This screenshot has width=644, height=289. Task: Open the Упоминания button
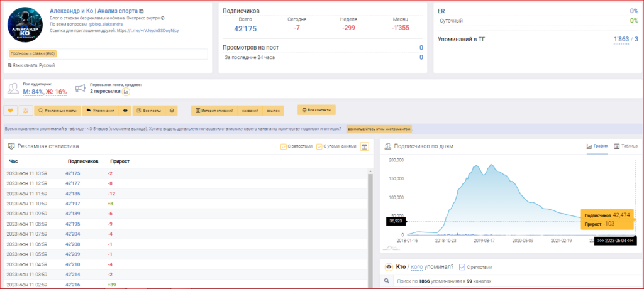tap(100, 111)
